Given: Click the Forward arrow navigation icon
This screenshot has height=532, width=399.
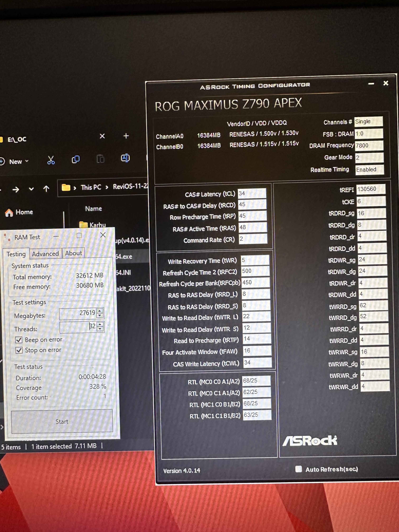Looking at the screenshot, I should click(16, 189).
